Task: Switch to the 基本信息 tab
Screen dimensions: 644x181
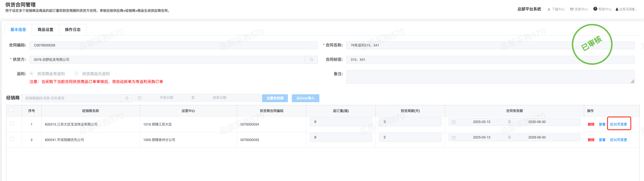Action: pyautogui.click(x=18, y=30)
